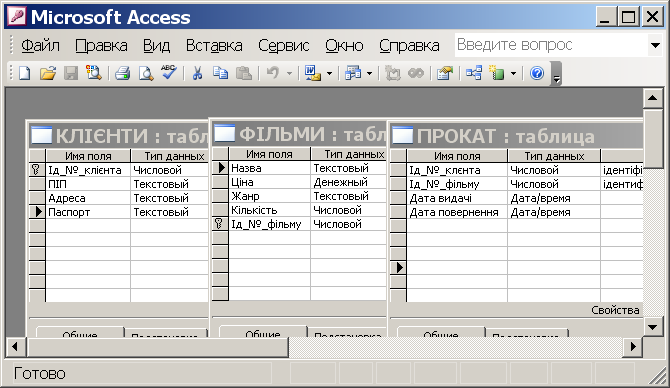Click the Microsoft Access key icon in title bar

tap(17, 17)
